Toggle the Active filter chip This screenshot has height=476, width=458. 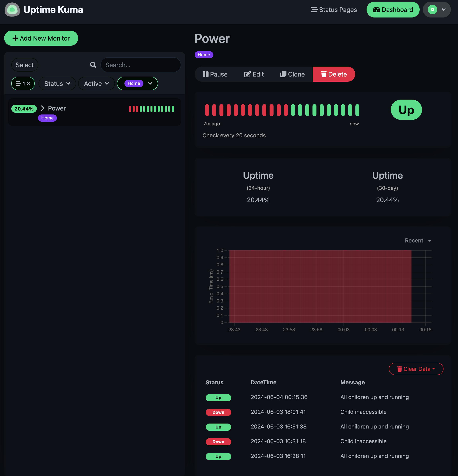[96, 83]
